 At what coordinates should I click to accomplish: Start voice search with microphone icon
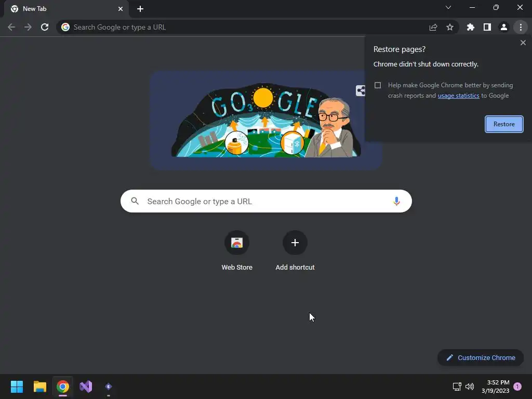[x=396, y=201]
